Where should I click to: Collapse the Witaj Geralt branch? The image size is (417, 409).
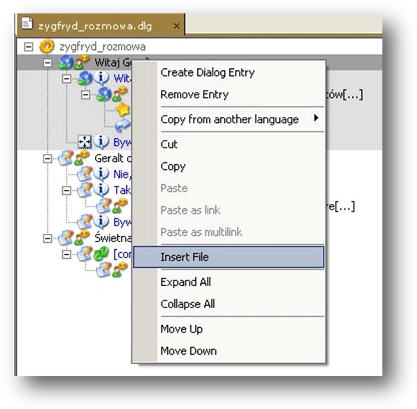pos(48,63)
